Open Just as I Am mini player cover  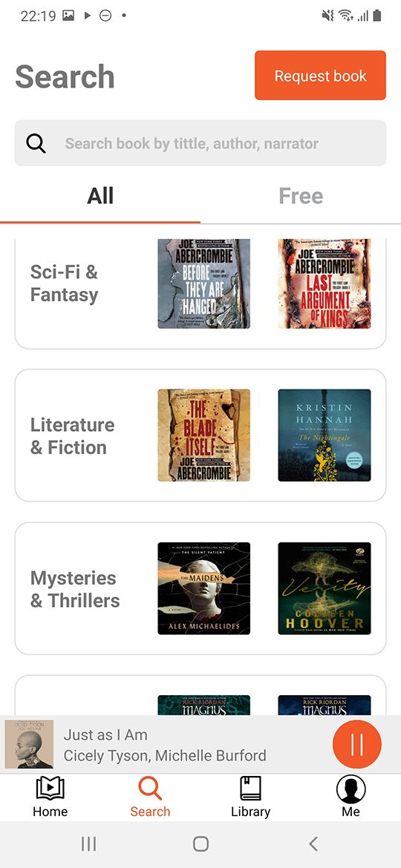click(x=29, y=745)
